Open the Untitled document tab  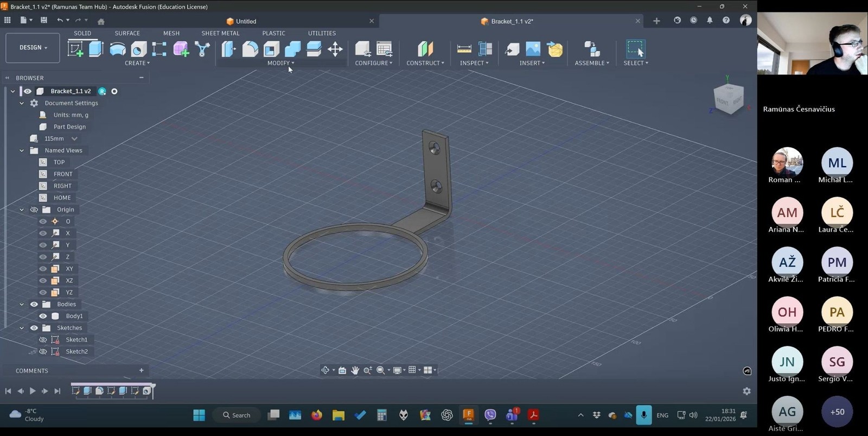[246, 21]
